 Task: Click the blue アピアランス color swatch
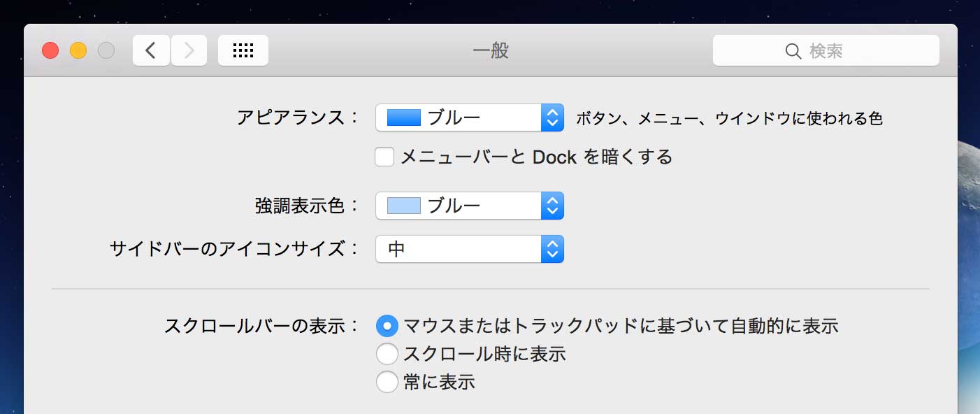click(403, 117)
